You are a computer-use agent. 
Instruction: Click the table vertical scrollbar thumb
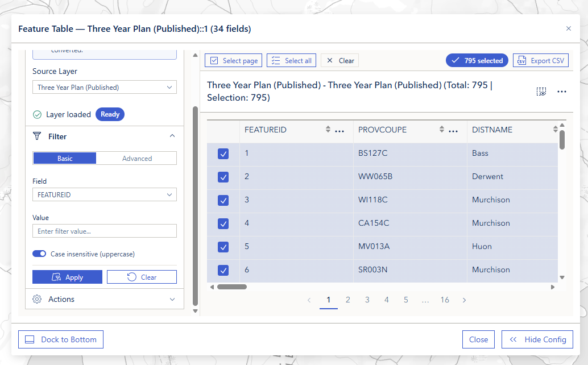point(562,140)
